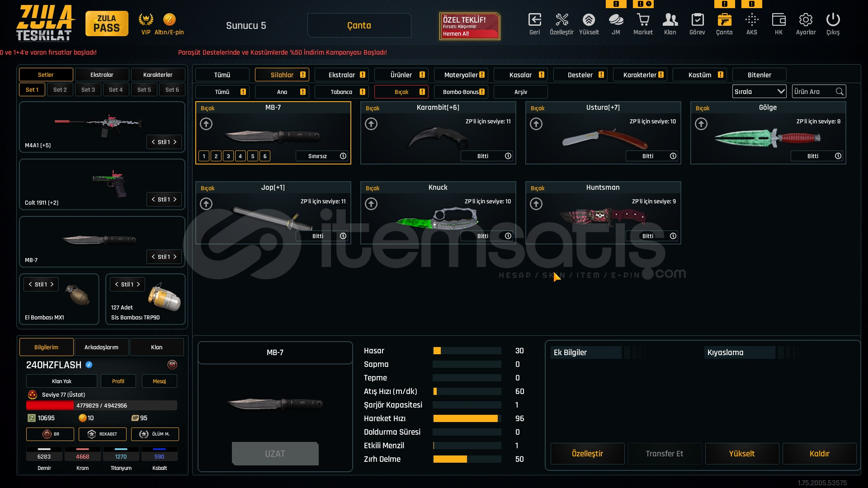868x488 pixels.
Task: Select the REKABET mode button
Action: (x=102, y=434)
